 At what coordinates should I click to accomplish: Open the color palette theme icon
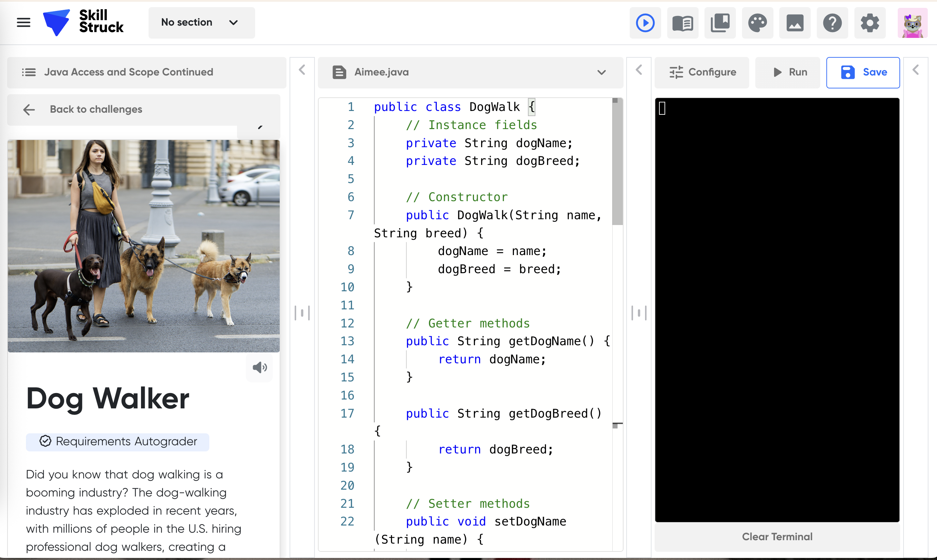coord(757,23)
